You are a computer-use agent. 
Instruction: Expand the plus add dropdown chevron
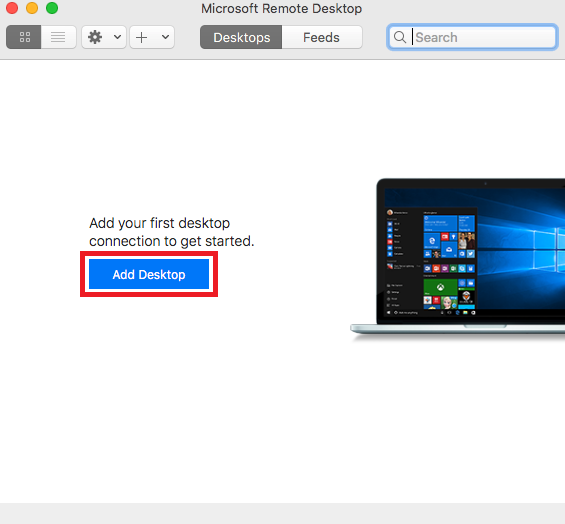pos(165,37)
